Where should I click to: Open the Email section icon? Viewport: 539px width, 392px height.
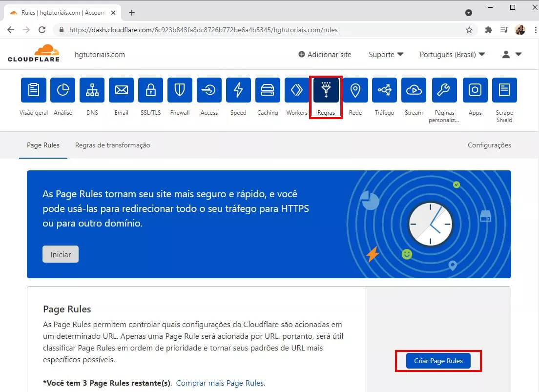[122, 90]
